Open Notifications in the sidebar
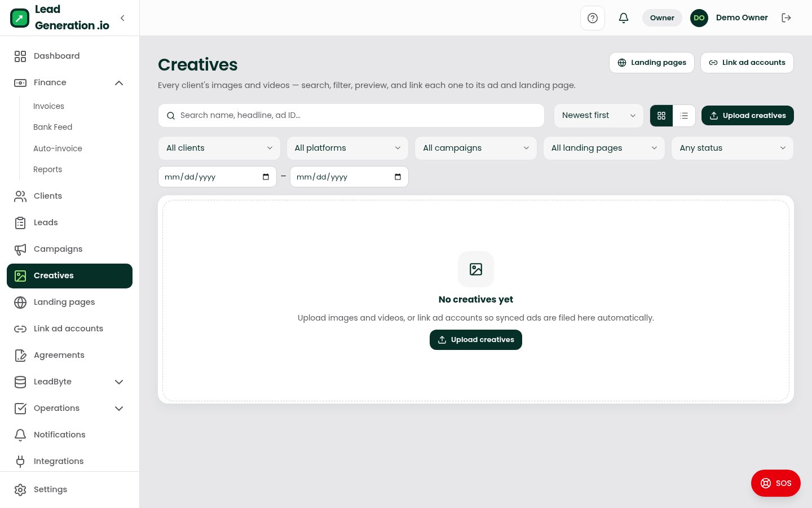 coord(69,435)
